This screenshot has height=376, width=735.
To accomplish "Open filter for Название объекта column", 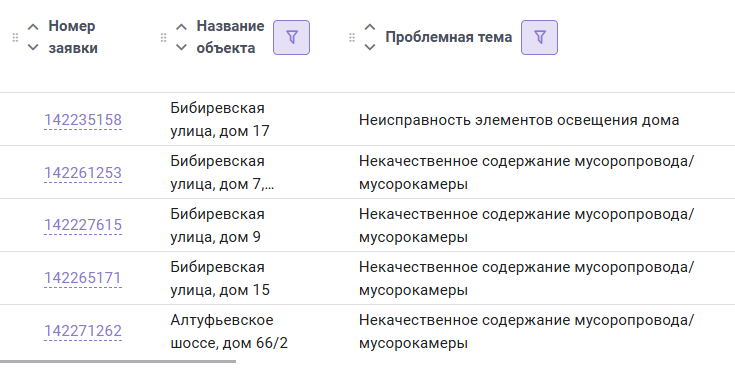I will coord(291,38).
